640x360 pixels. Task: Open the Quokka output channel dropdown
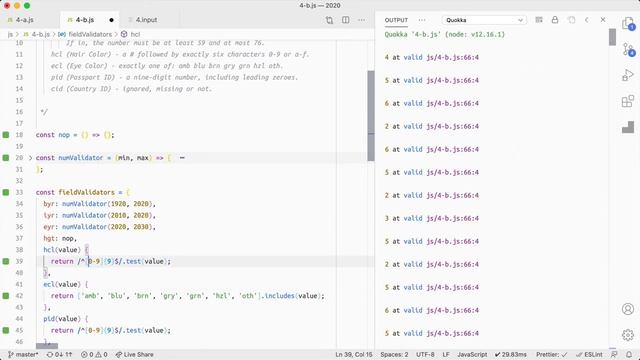coord(484,20)
